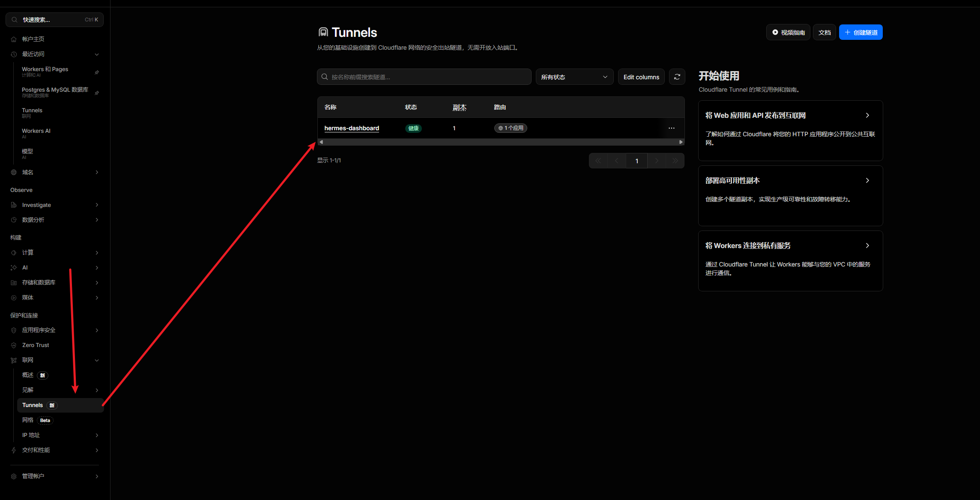Open 帐户主页 in the sidebar
The width and height of the screenshot is (980, 500).
pos(33,39)
